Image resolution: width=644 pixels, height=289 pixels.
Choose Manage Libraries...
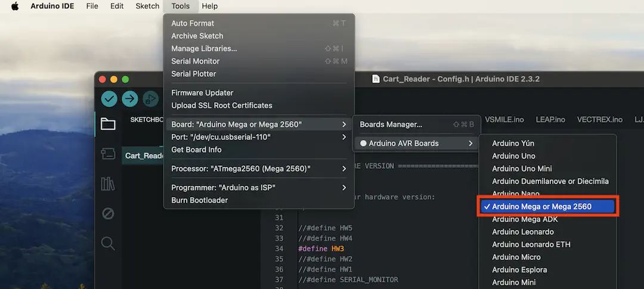click(259, 48)
